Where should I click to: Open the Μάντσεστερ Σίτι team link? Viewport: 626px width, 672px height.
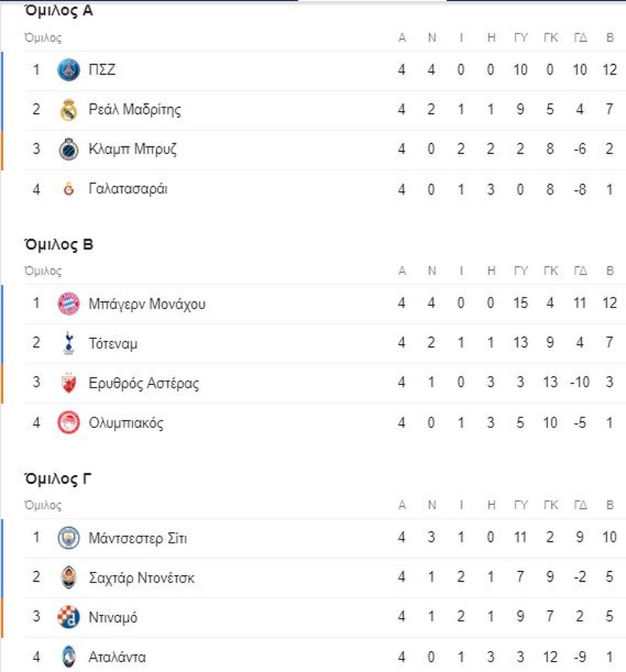(138, 538)
